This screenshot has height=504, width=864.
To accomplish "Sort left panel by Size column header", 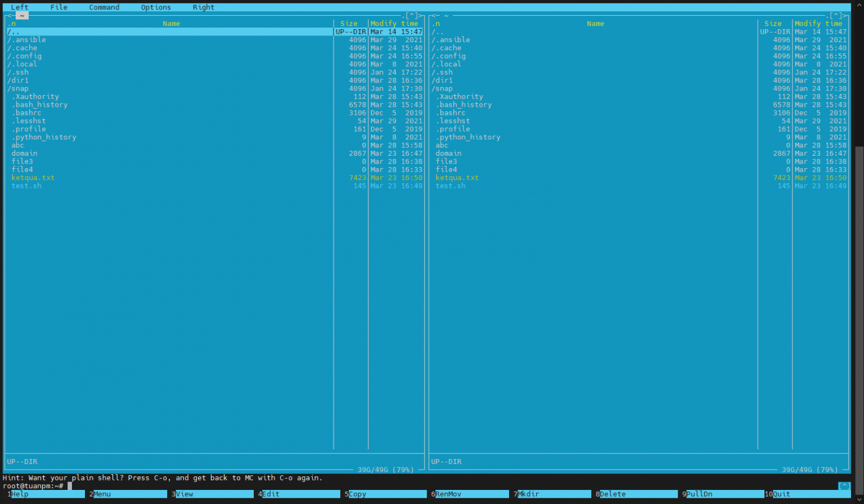I will coord(349,24).
